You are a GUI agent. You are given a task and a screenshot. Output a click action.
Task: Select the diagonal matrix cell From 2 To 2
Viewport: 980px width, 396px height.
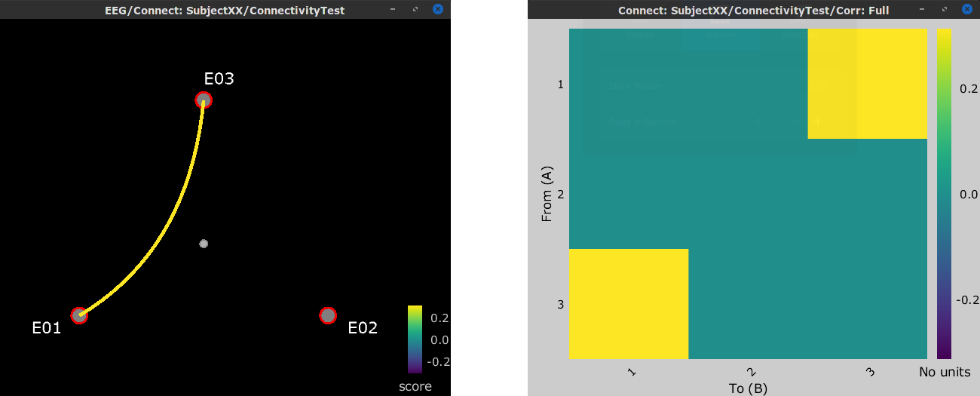click(748, 194)
